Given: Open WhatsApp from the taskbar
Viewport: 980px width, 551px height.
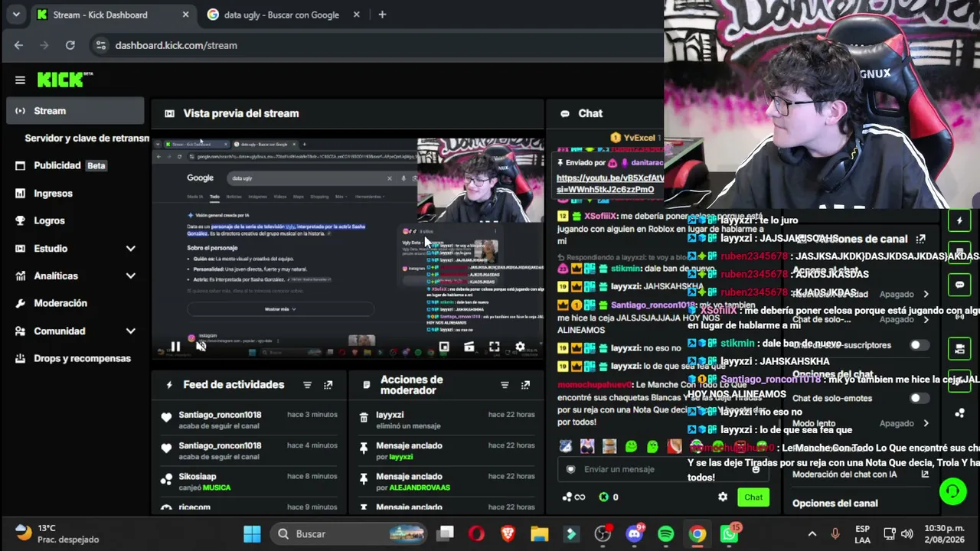Looking at the screenshot, I should [729, 533].
